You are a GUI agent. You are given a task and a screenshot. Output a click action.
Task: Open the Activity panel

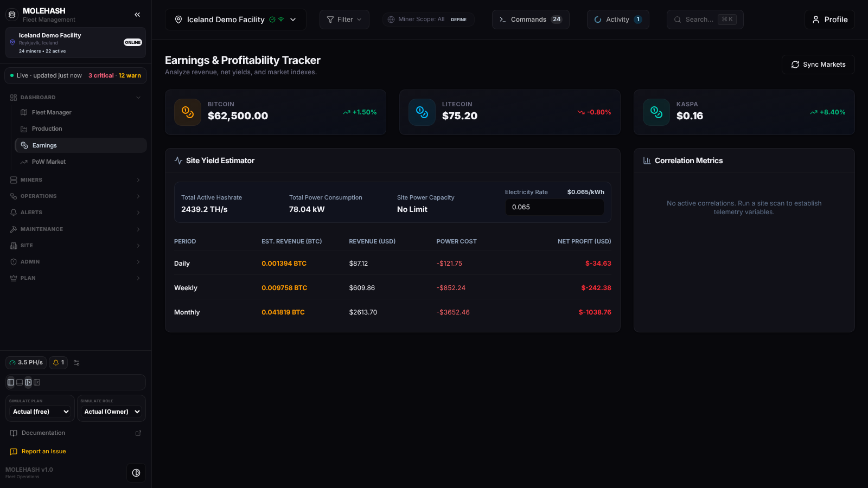[x=618, y=20]
